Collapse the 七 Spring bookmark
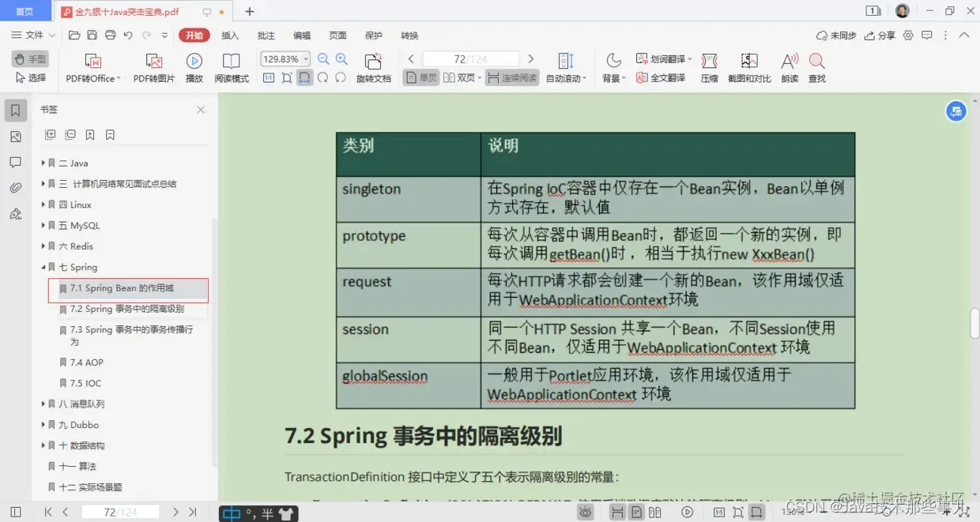Image resolution: width=980 pixels, height=522 pixels. tap(43, 268)
